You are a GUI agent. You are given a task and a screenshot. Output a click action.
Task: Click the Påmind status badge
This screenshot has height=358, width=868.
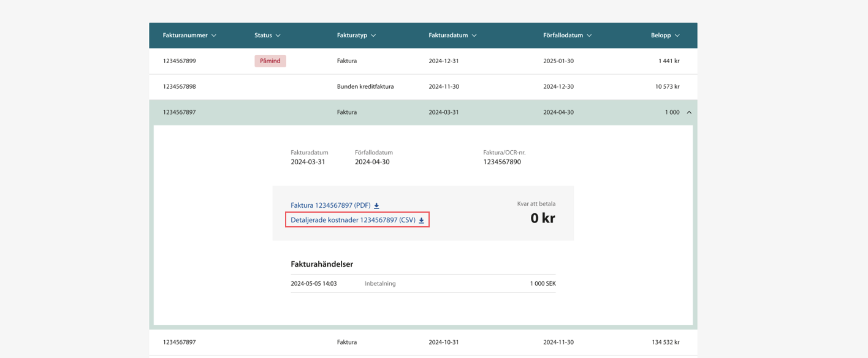click(x=270, y=61)
